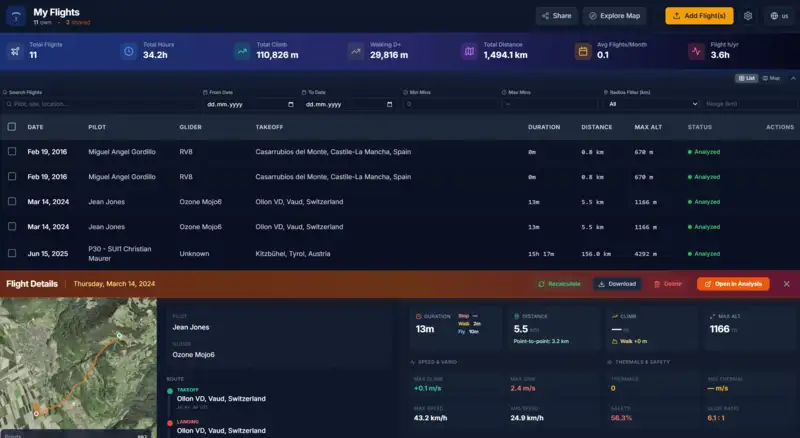Check the second Feb 19, 2016 flight row

point(12,177)
